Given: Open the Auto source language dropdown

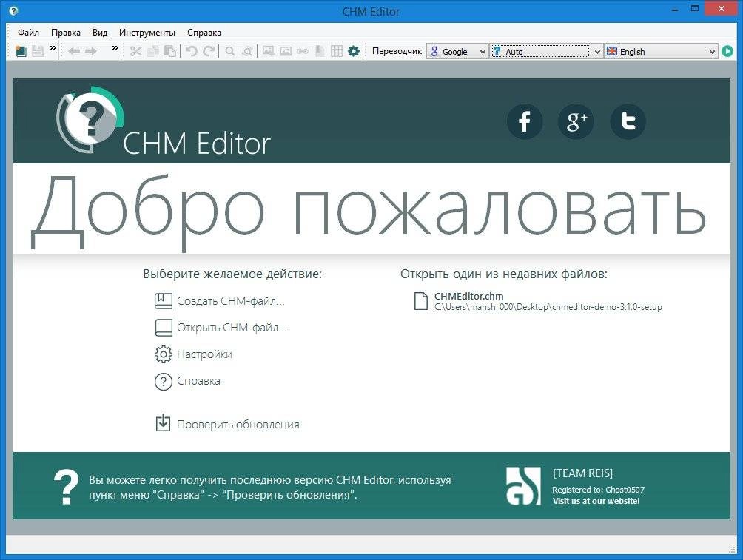Looking at the screenshot, I should pyautogui.click(x=546, y=51).
